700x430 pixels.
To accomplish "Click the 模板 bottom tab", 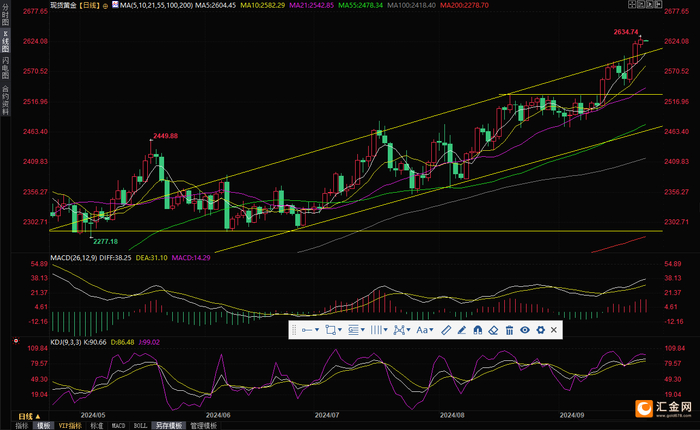I will coord(44,426).
